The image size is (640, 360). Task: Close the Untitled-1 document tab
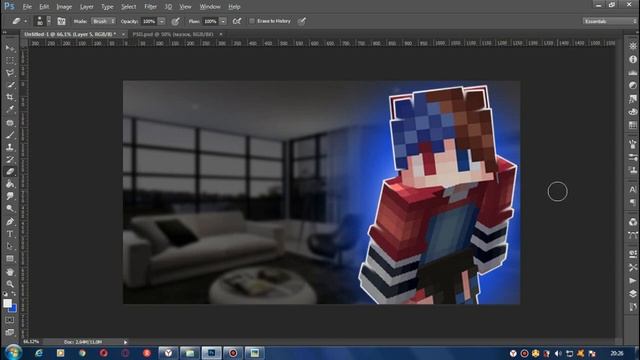[123, 34]
